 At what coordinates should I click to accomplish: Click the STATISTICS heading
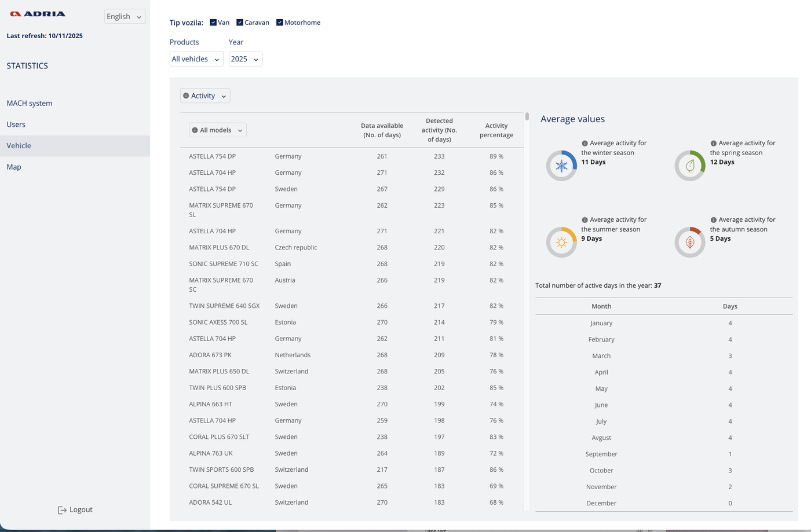coord(27,66)
